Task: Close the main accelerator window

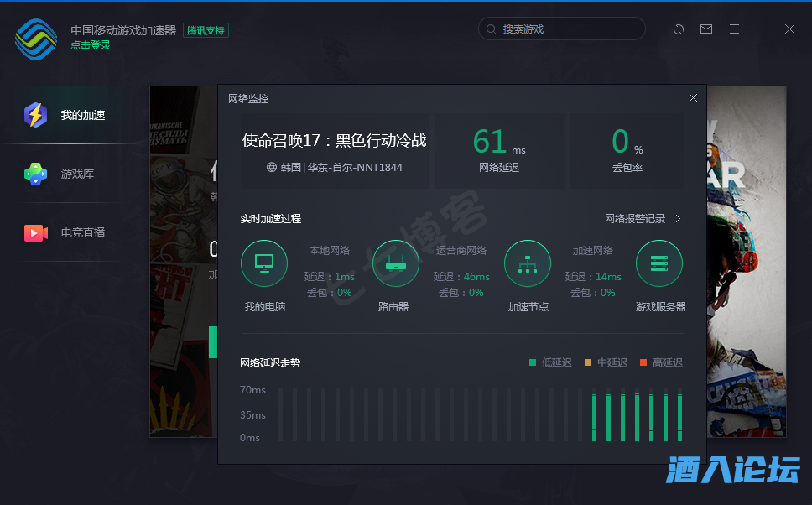Action: tap(789, 29)
